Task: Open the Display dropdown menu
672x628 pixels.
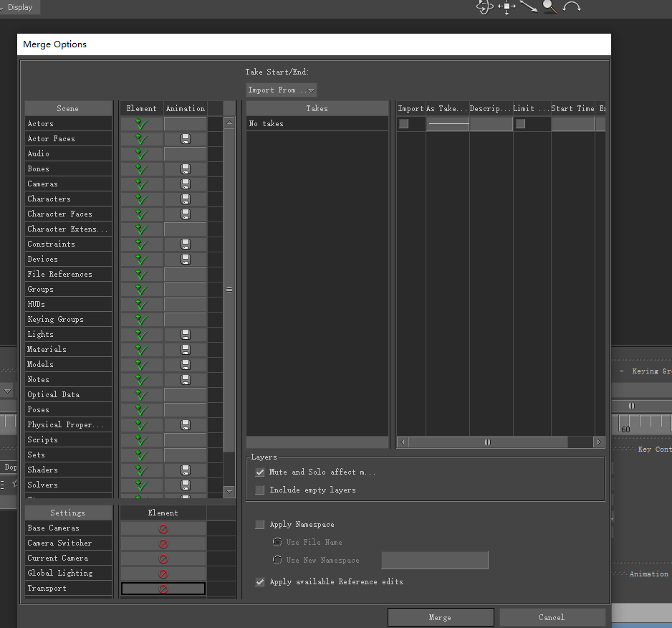Action: tap(20, 7)
